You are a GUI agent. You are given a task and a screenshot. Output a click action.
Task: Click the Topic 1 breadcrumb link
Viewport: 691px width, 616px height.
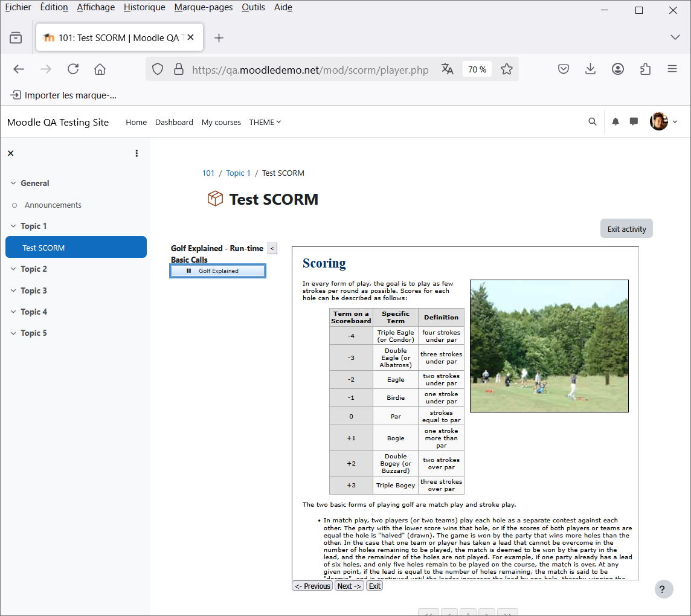(238, 173)
